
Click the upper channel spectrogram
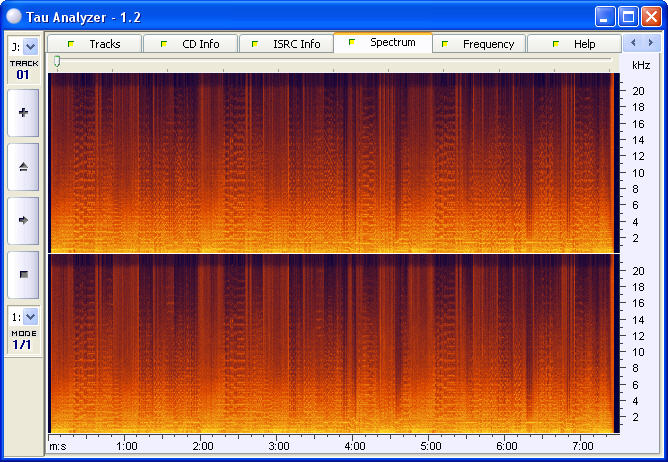(x=334, y=163)
